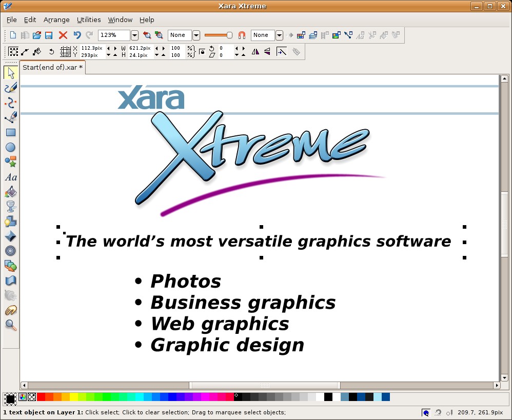Select the Shadow tool

(x=11, y=221)
